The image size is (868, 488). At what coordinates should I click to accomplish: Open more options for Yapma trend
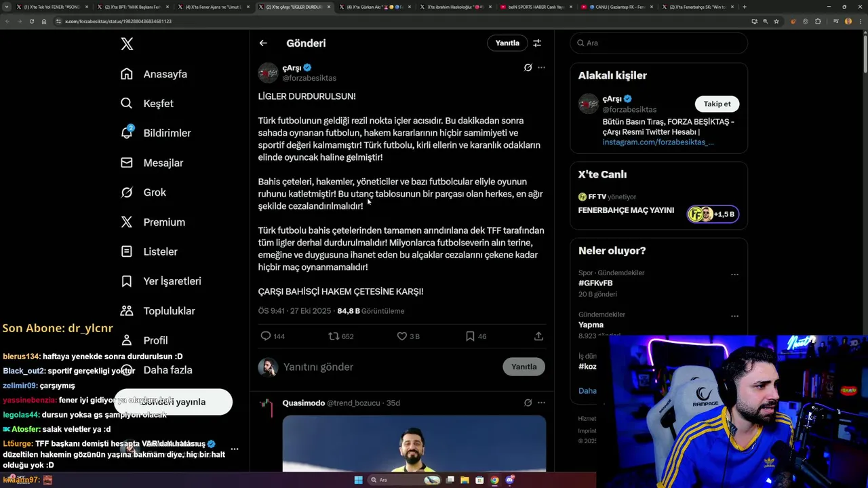(734, 316)
